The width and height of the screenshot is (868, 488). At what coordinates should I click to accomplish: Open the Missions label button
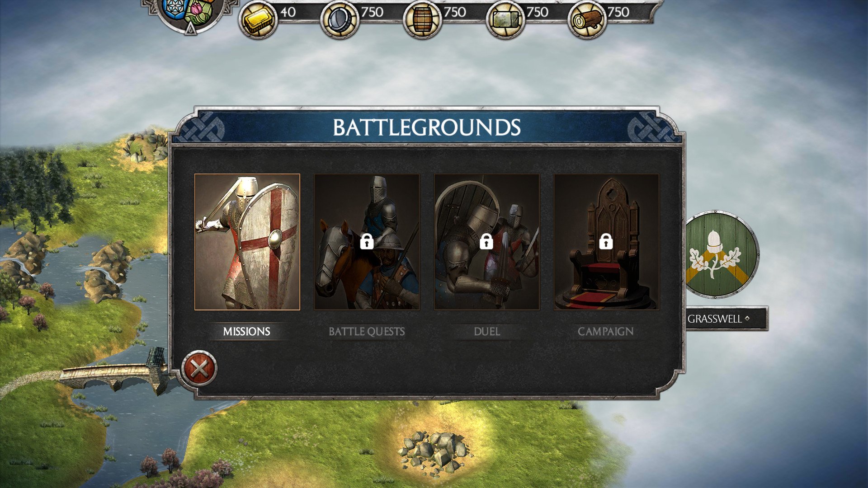point(247,332)
